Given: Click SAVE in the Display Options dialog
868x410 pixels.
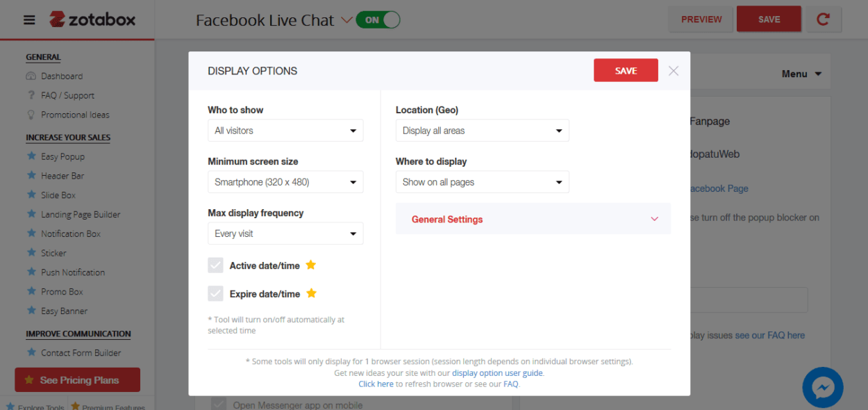Looking at the screenshot, I should [626, 70].
